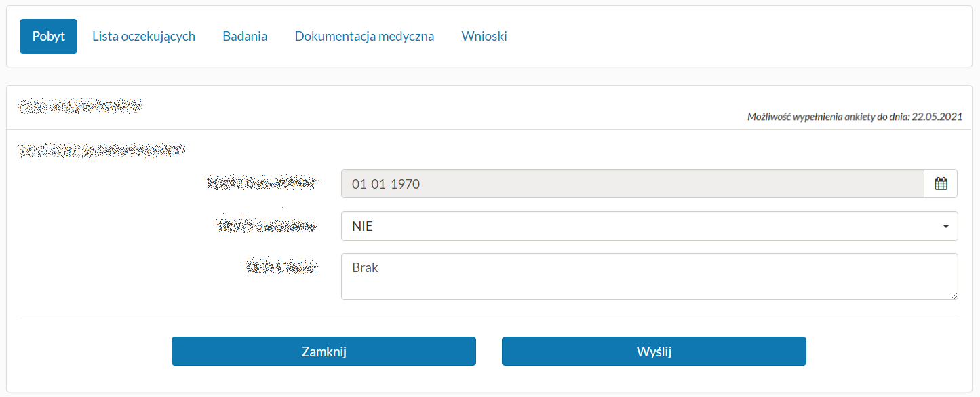The width and height of the screenshot is (980, 397).
Task: Click the calendar icon next to the date field
Action: pyautogui.click(x=941, y=183)
